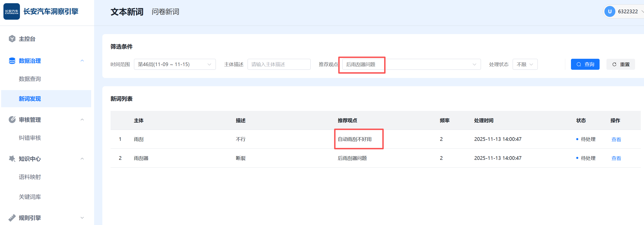This screenshot has height=225, width=644.
Task: Collapse the 审核管理 menu chevron
Action: 82,120
